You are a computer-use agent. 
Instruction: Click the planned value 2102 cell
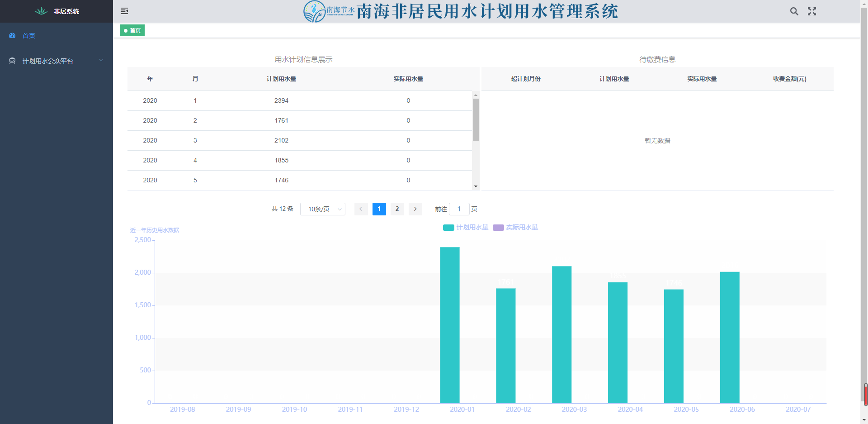(281, 140)
